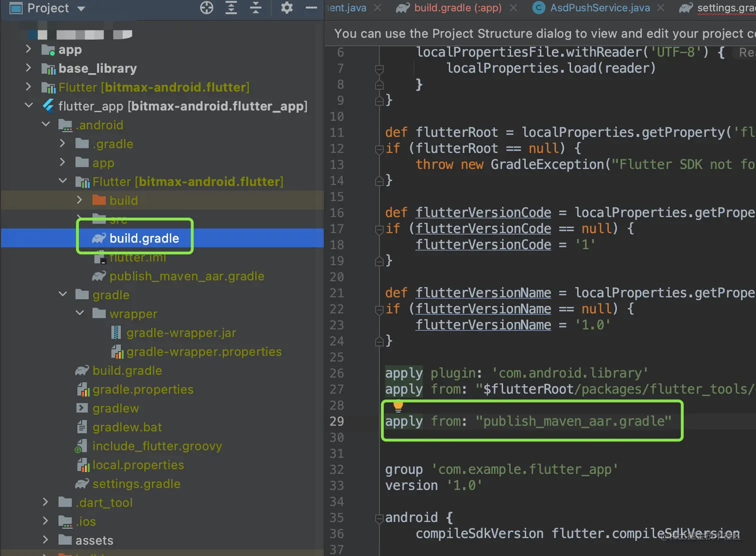
Task: Click the file icon beside gradle.properties
Action: pyautogui.click(x=83, y=389)
